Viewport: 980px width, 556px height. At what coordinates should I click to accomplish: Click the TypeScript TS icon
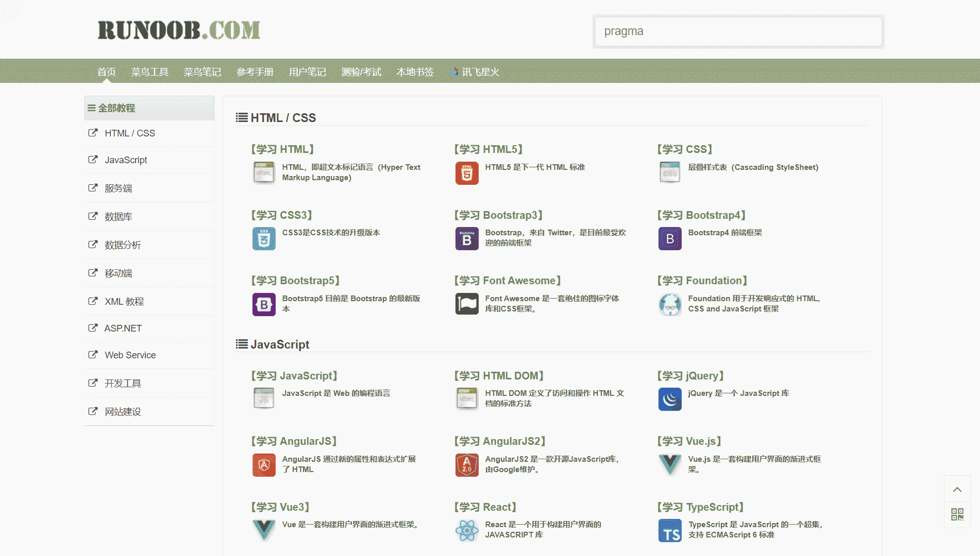pyautogui.click(x=670, y=530)
